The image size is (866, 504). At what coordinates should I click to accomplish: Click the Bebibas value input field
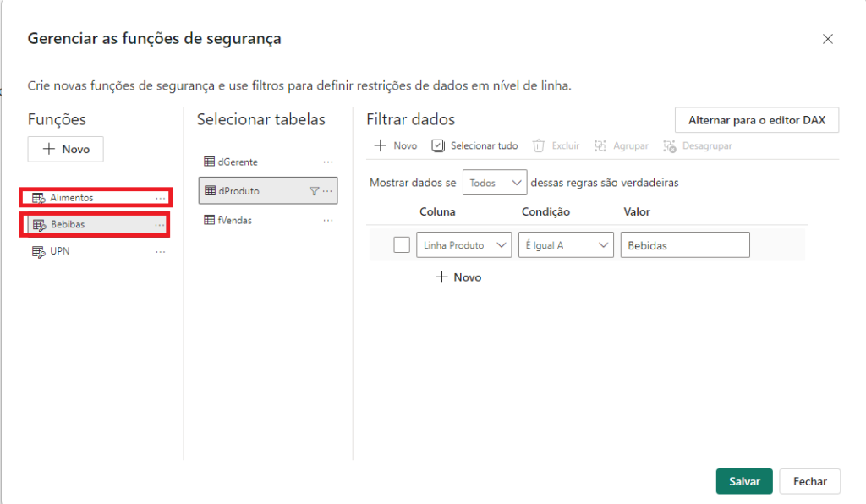688,244
